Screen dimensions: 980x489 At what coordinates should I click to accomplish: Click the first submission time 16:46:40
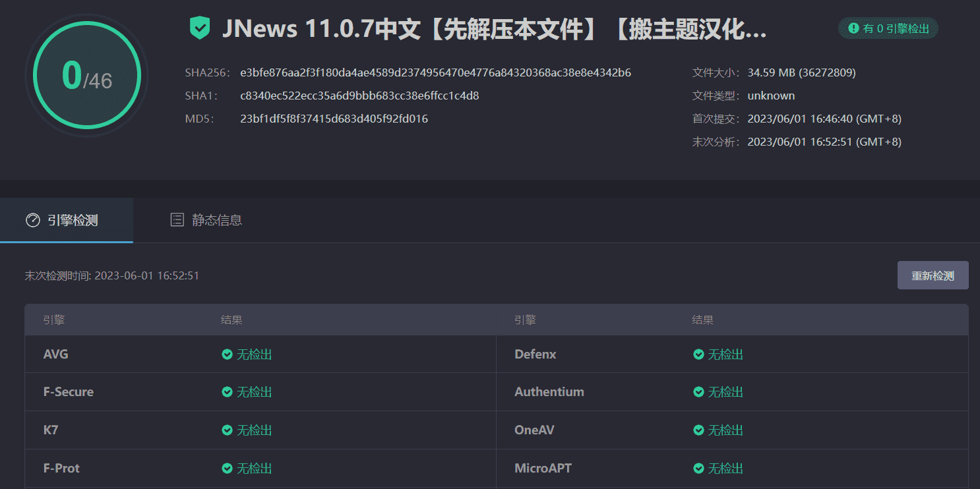click(824, 119)
